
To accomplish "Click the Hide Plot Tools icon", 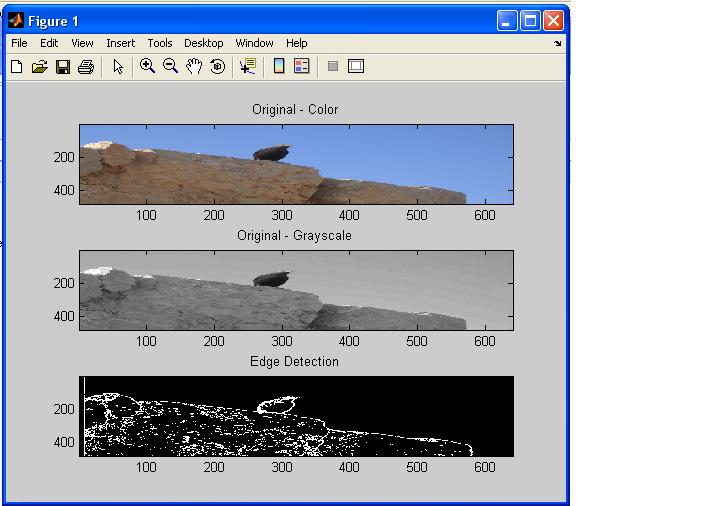I will click(333, 67).
